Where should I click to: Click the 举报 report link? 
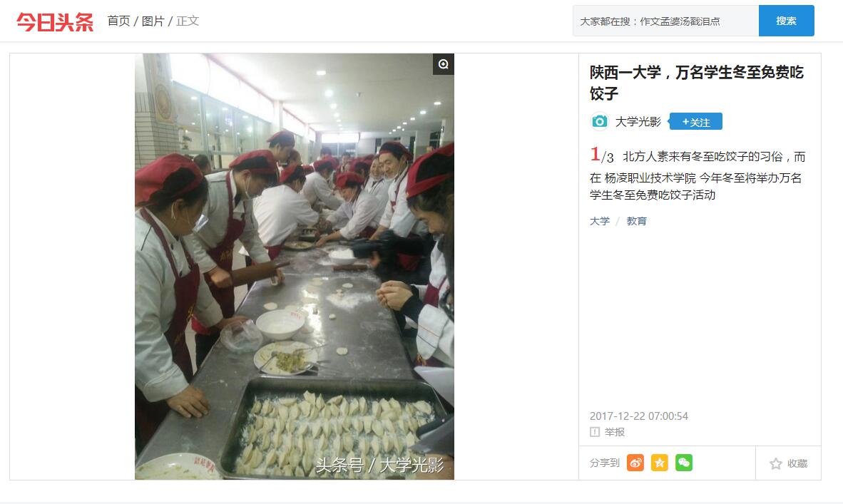tap(615, 431)
